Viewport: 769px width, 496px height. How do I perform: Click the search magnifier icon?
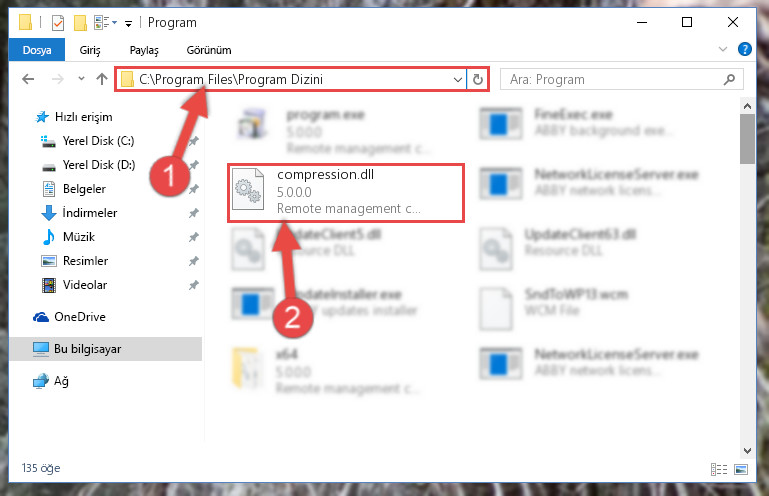[x=729, y=79]
